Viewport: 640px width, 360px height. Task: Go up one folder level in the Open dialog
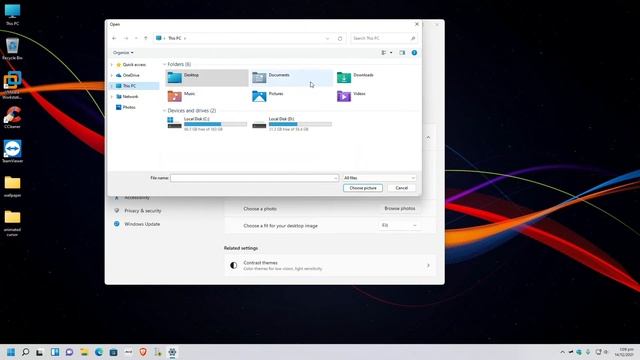coord(146,38)
